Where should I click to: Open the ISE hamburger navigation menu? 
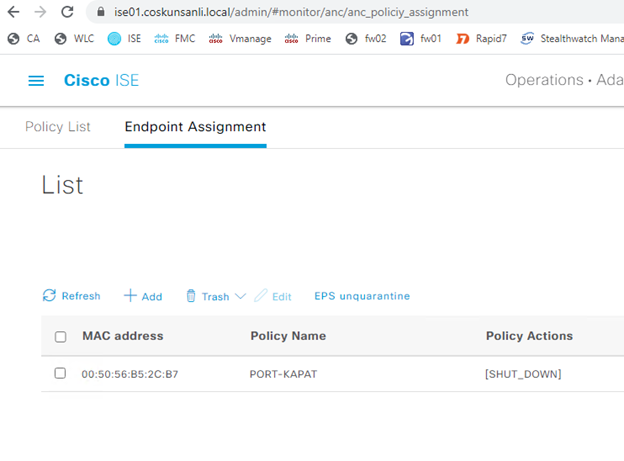[36, 81]
